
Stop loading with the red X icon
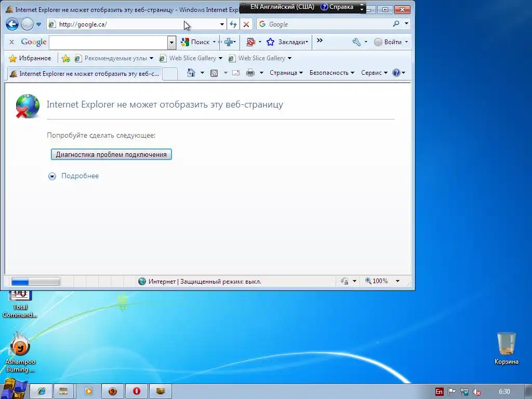pos(246,24)
